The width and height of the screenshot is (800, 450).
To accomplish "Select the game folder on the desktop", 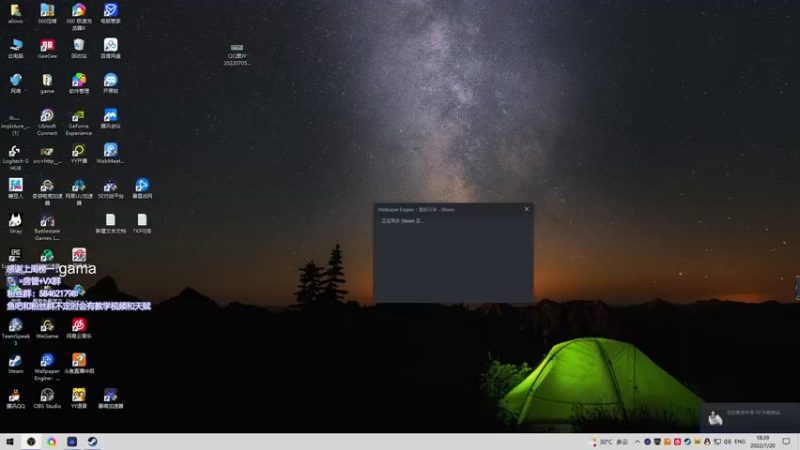I will coord(47,84).
